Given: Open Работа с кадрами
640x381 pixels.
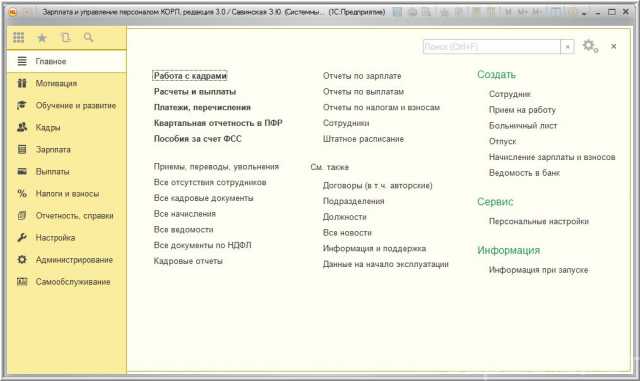Looking at the screenshot, I should tap(190, 76).
